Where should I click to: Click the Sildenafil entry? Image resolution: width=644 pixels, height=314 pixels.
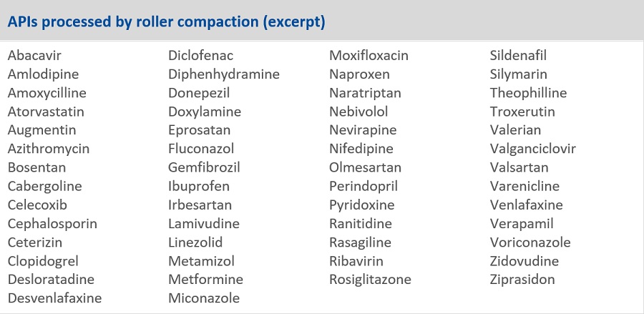point(518,56)
